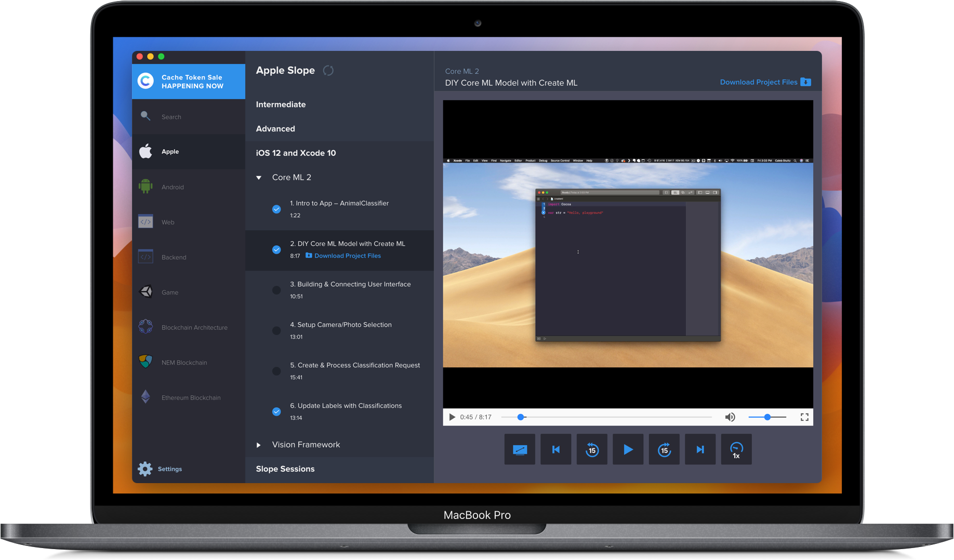Change the 1x playback speed button
The image size is (954, 560).
[736, 449]
